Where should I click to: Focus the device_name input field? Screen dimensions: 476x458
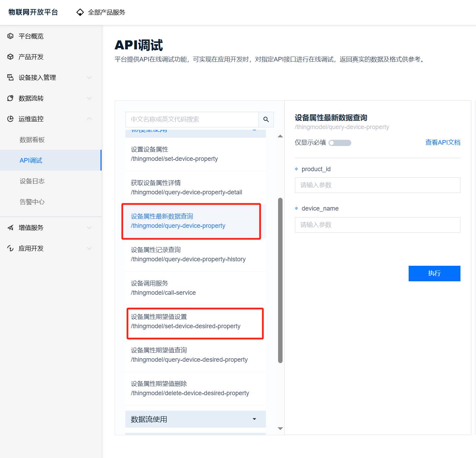(x=378, y=225)
